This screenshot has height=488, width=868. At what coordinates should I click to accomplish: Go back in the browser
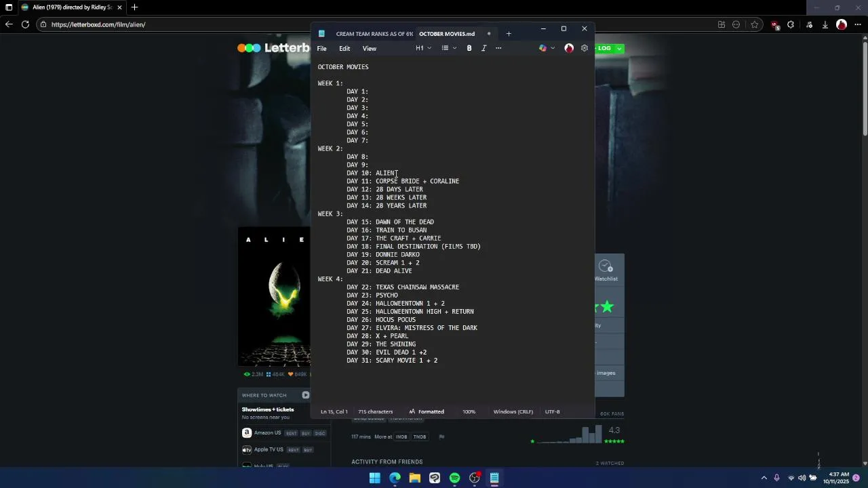click(x=9, y=24)
